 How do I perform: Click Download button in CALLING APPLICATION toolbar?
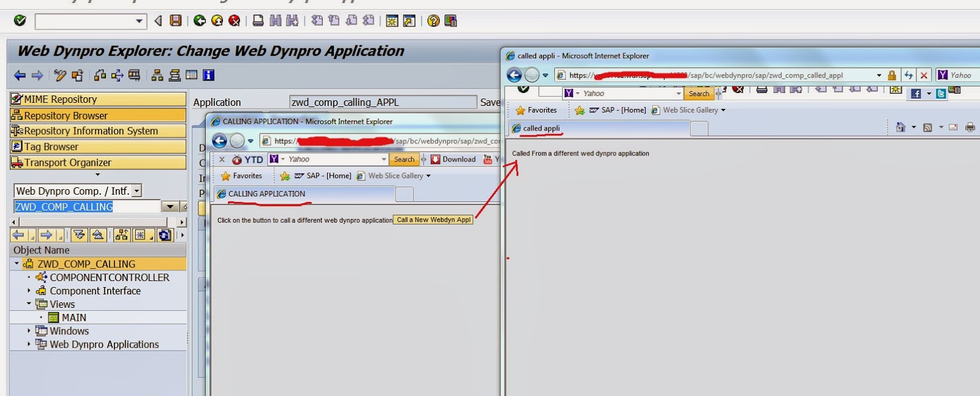tap(453, 159)
